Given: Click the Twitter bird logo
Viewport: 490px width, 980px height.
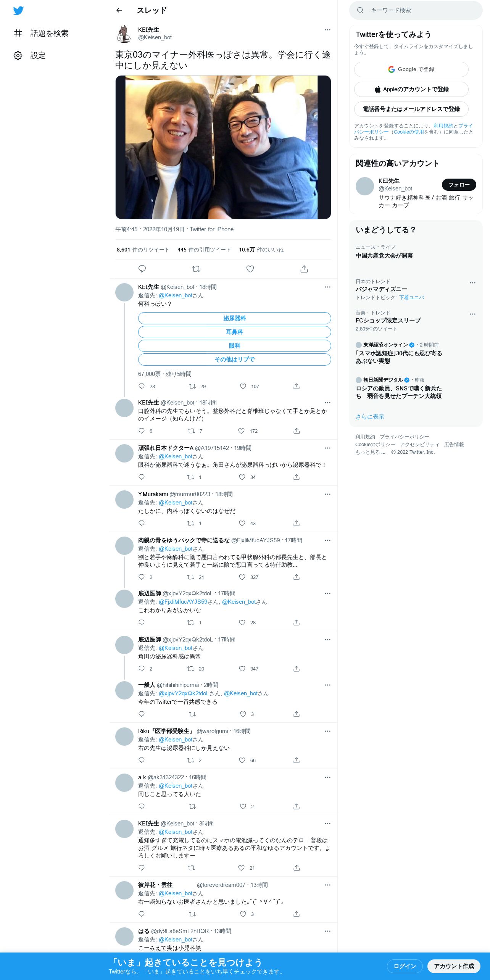Looking at the screenshot, I should (18, 11).
